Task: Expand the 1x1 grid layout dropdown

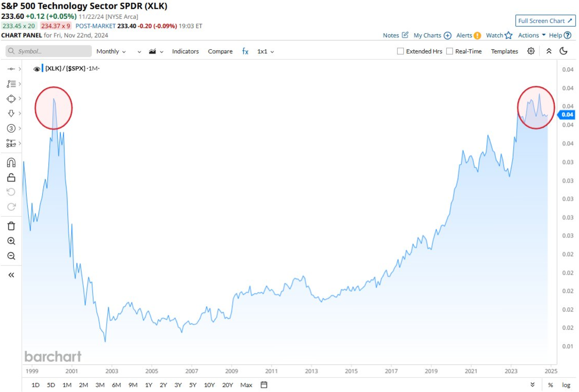Action: (x=266, y=51)
